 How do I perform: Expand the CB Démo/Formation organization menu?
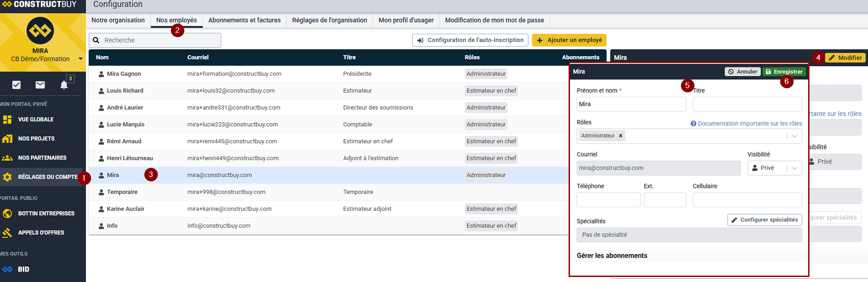click(x=80, y=59)
